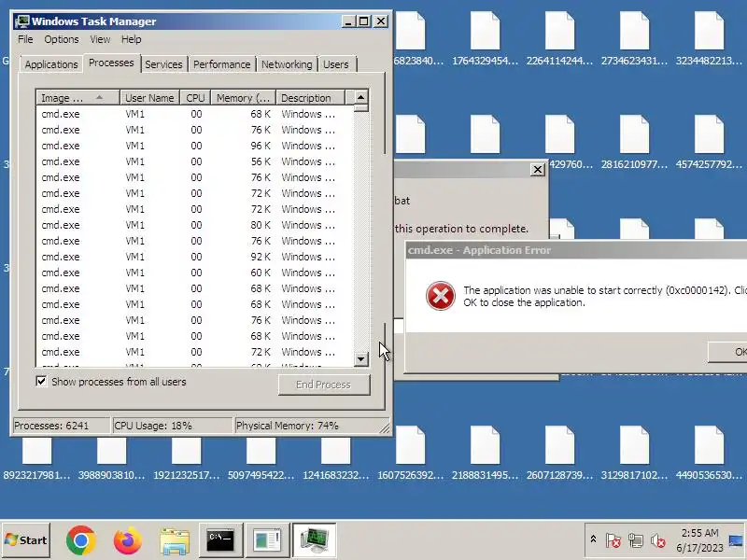Close the dialog behind the error window
This screenshot has height=560, width=747.
coord(538,170)
